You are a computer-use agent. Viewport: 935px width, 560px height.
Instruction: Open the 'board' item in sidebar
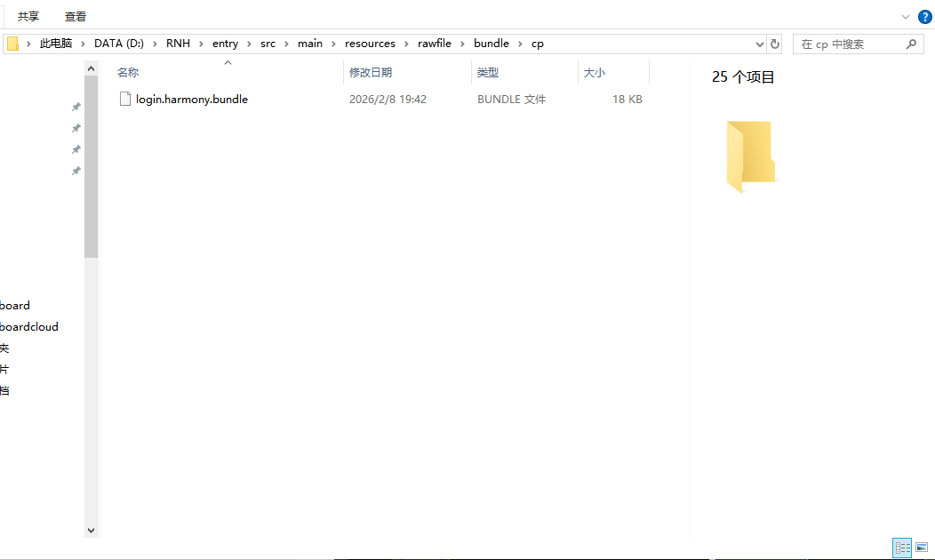pyautogui.click(x=15, y=306)
